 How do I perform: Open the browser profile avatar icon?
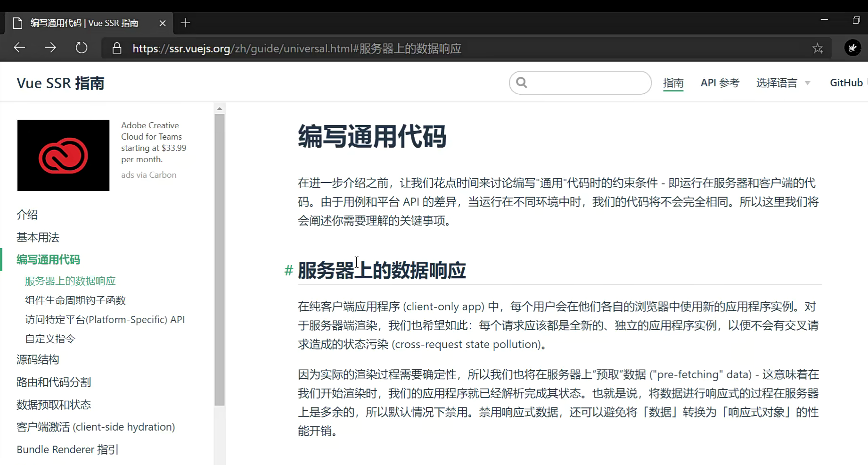coord(852,48)
